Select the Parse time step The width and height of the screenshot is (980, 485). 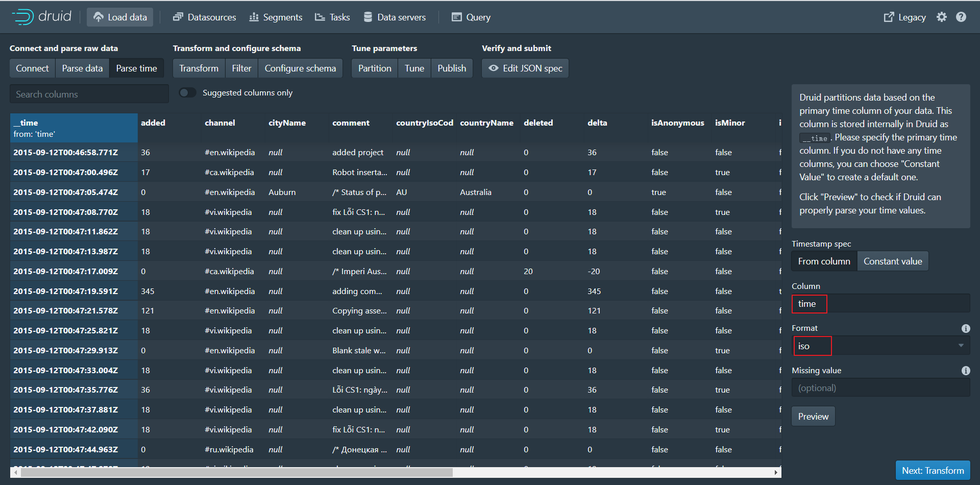point(136,68)
